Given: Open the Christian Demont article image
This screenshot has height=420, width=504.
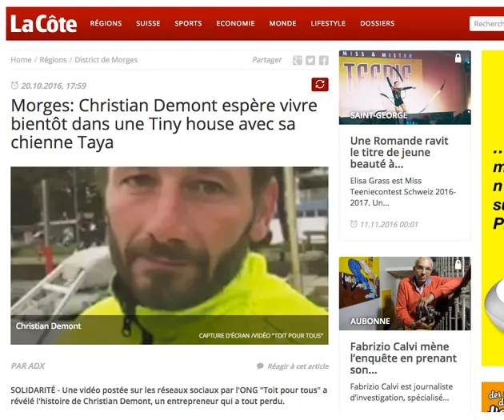Looking at the screenshot, I should (170, 255).
